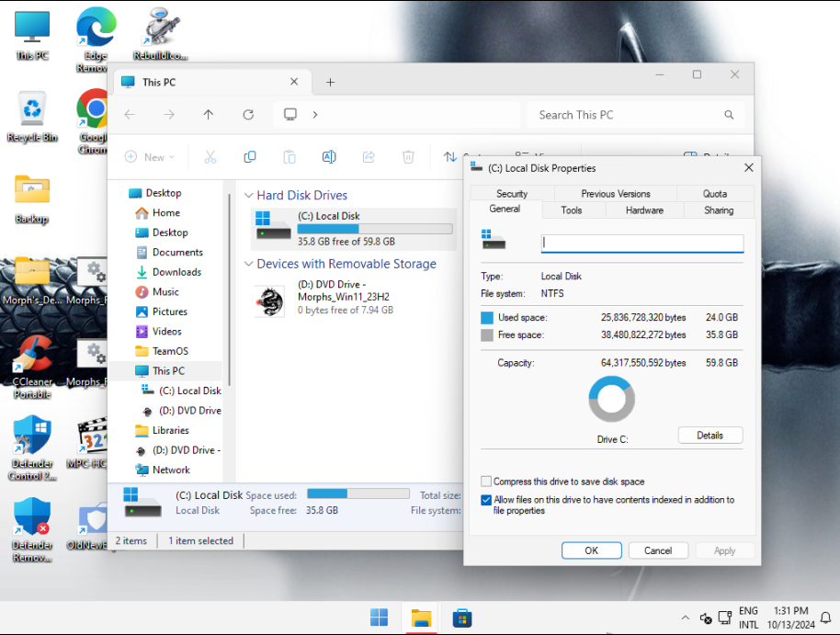Close the This PC tab
This screenshot has height=635, width=840.
click(294, 82)
